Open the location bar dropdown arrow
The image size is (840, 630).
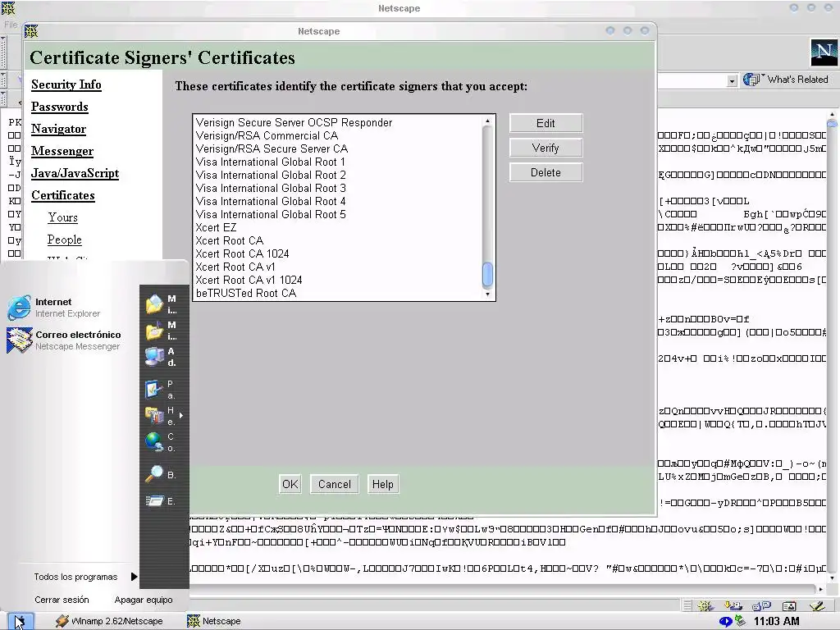(x=732, y=81)
